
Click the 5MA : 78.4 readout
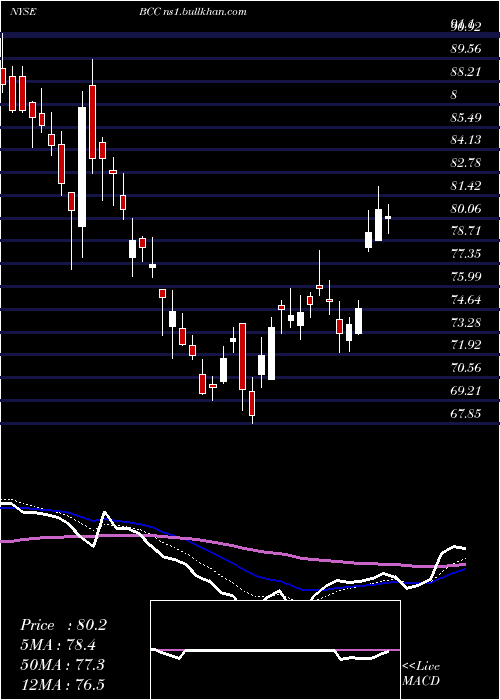58,645
